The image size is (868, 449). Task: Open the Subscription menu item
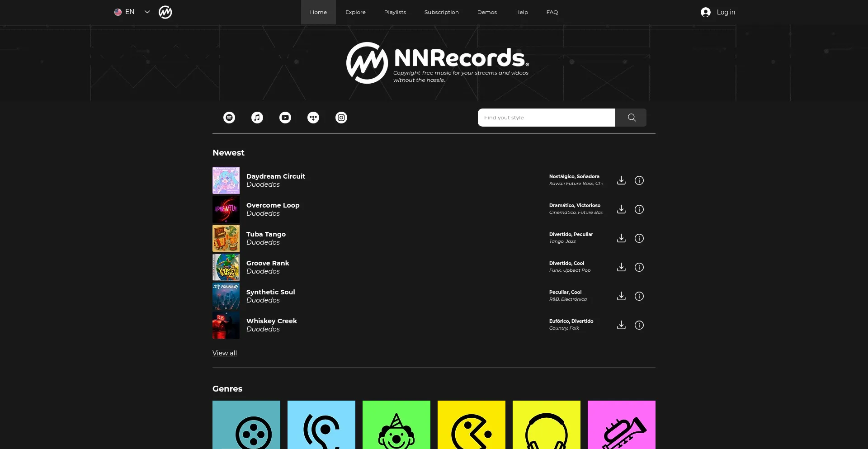tap(441, 12)
